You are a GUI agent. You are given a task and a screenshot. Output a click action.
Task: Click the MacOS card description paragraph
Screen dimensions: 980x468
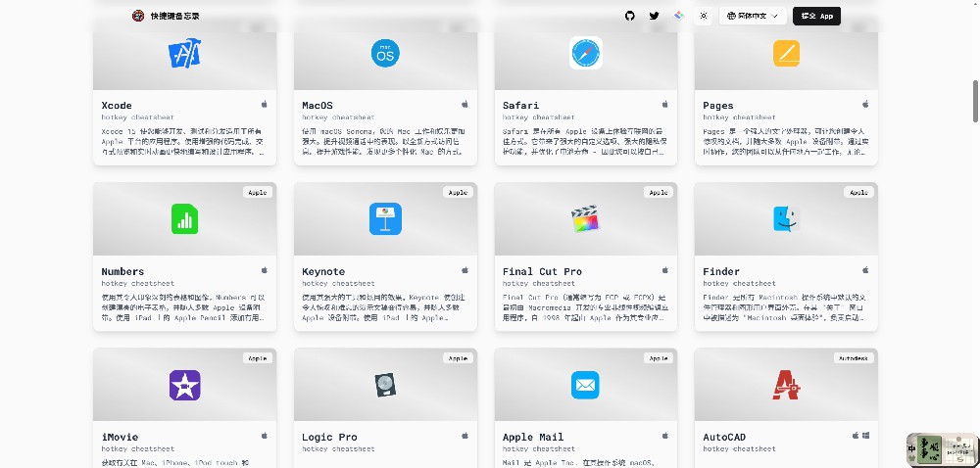click(385, 142)
